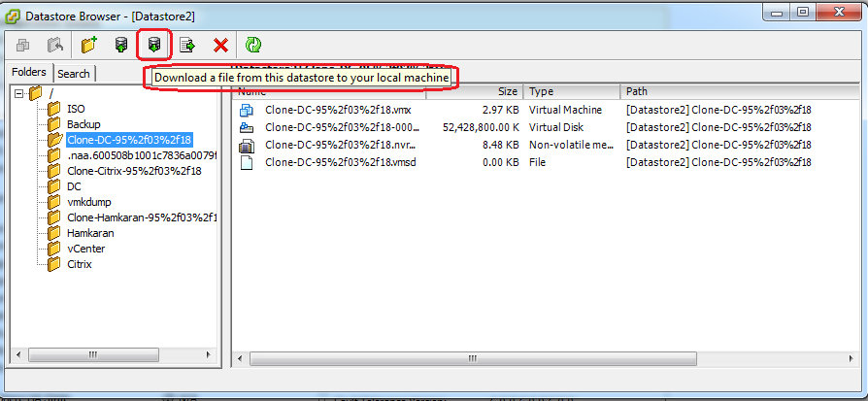868x401 pixels.
Task: Click the path cell of vmsd row
Action: (718, 163)
